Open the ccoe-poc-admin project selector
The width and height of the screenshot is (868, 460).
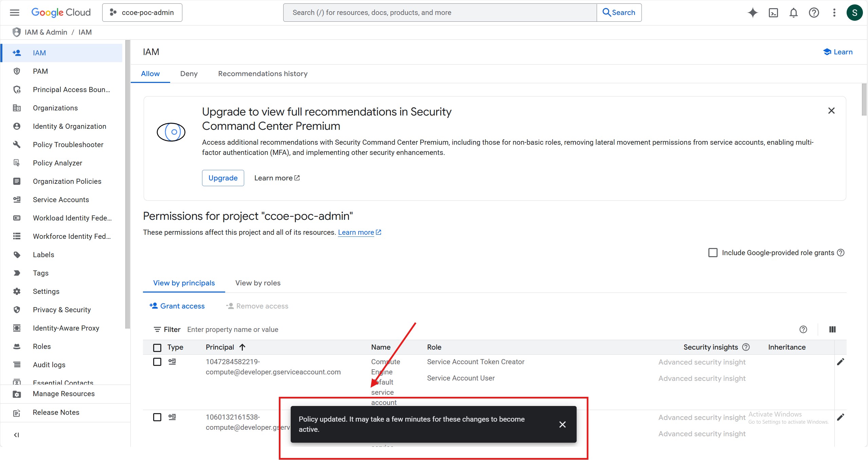[x=142, y=13]
